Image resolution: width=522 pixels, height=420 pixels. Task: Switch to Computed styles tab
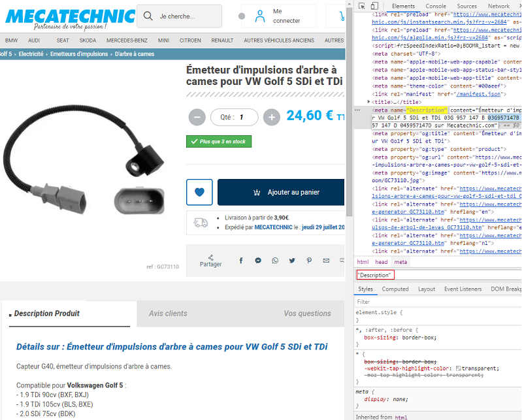(395, 289)
